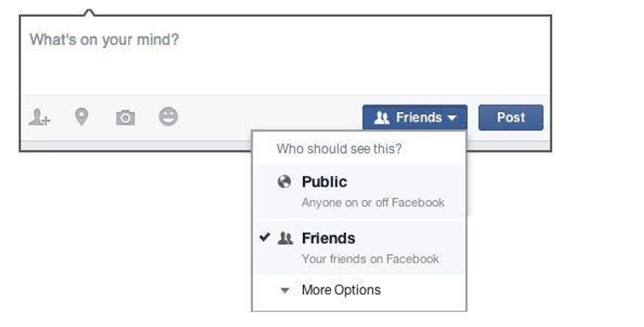Image resolution: width=644 pixels, height=327 pixels.
Task: Click the "Who should see this?" header
Action: click(x=338, y=149)
